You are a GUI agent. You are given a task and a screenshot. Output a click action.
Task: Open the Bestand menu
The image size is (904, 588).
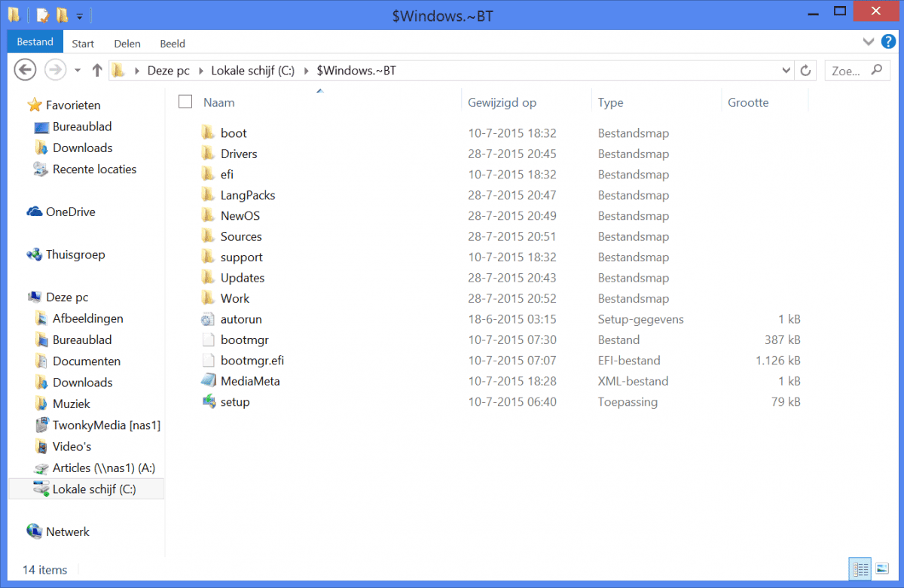[35, 42]
